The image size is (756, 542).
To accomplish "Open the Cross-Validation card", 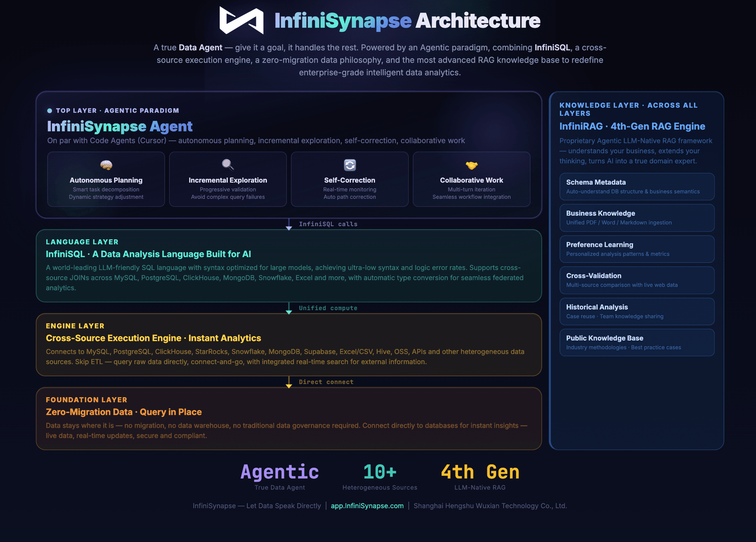I will coord(637,280).
